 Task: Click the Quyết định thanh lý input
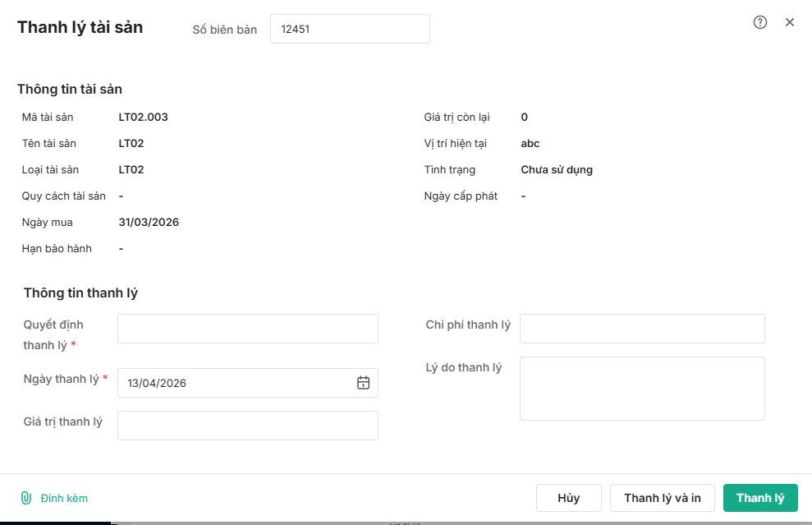[247, 329]
